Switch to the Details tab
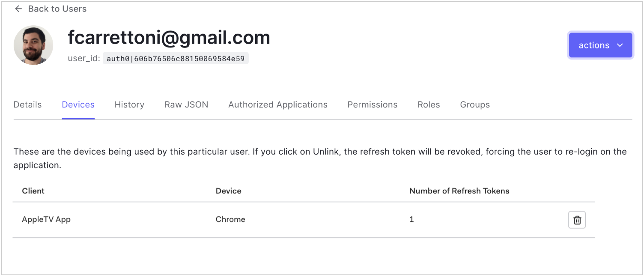 pyautogui.click(x=27, y=104)
